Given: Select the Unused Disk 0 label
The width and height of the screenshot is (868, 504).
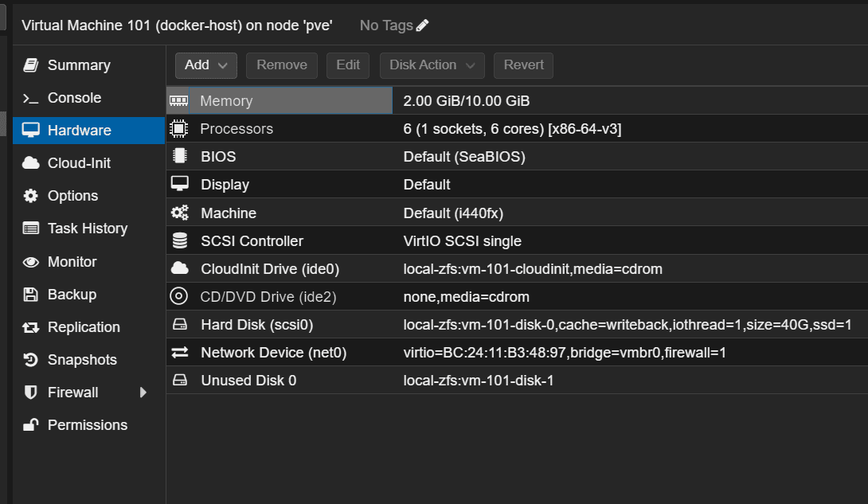Looking at the screenshot, I should coord(248,381).
